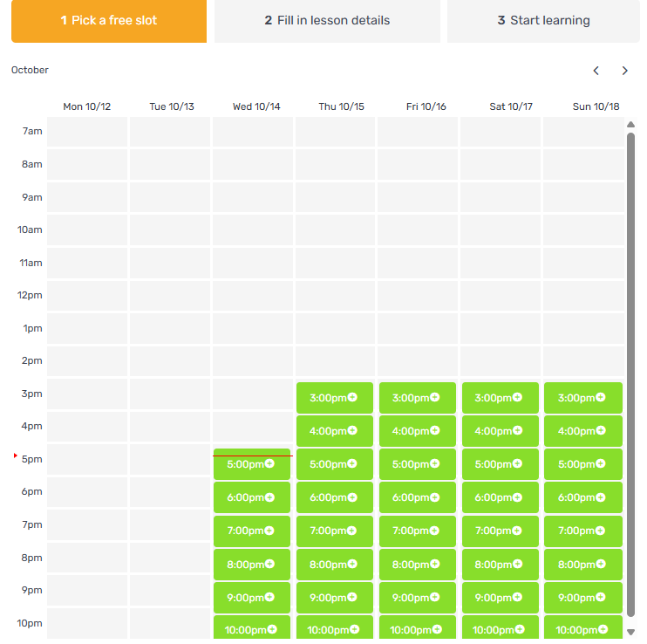The width and height of the screenshot is (647, 644).
Task: Book Sunday 10/18 4:00pm slot
Action: pos(583,431)
